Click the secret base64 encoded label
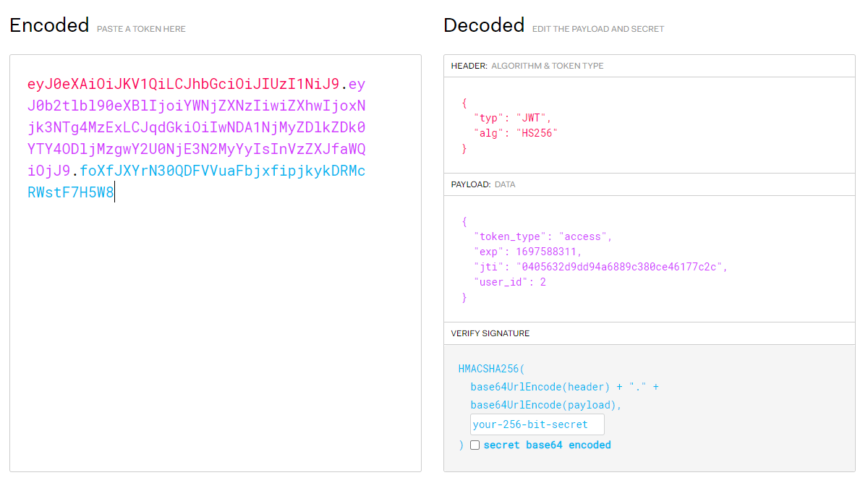This screenshot has width=868, height=483. [x=548, y=445]
